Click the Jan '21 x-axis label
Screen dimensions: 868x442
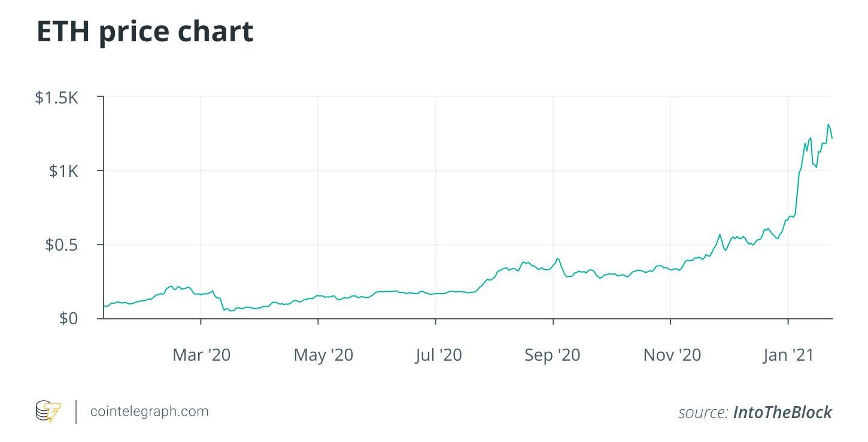(x=788, y=355)
